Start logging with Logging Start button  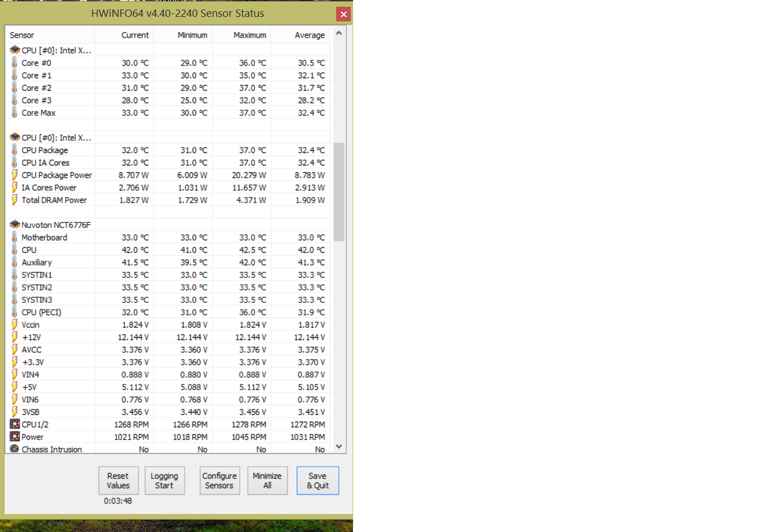point(164,481)
